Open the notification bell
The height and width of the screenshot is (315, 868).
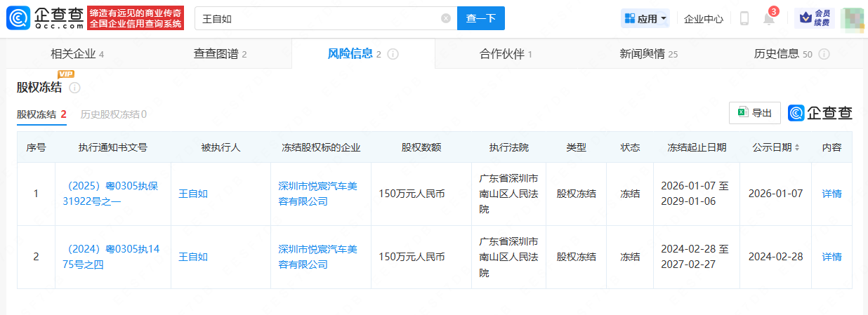pos(769,19)
